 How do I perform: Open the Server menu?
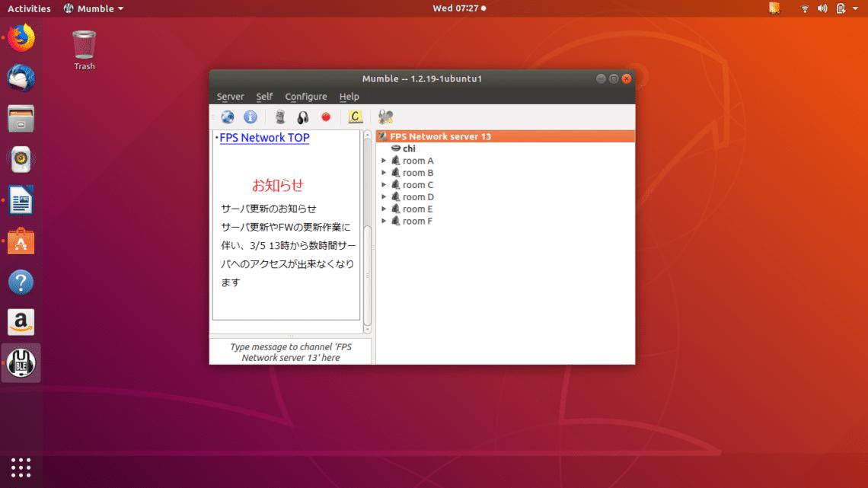click(230, 96)
